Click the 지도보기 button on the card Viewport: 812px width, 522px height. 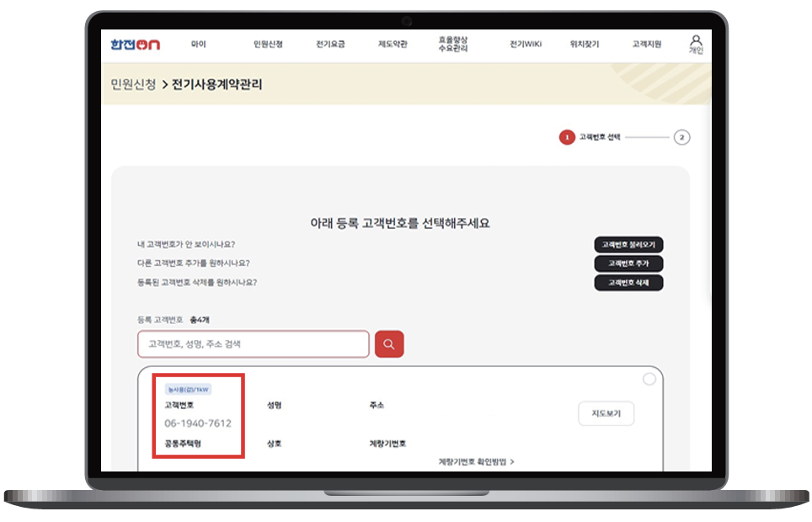click(x=606, y=413)
